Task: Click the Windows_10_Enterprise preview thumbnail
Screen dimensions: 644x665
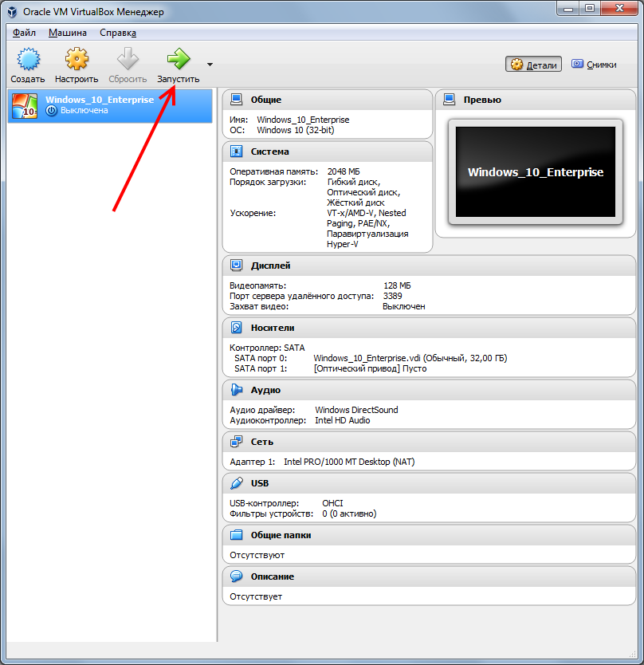Action: (x=536, y=171)
